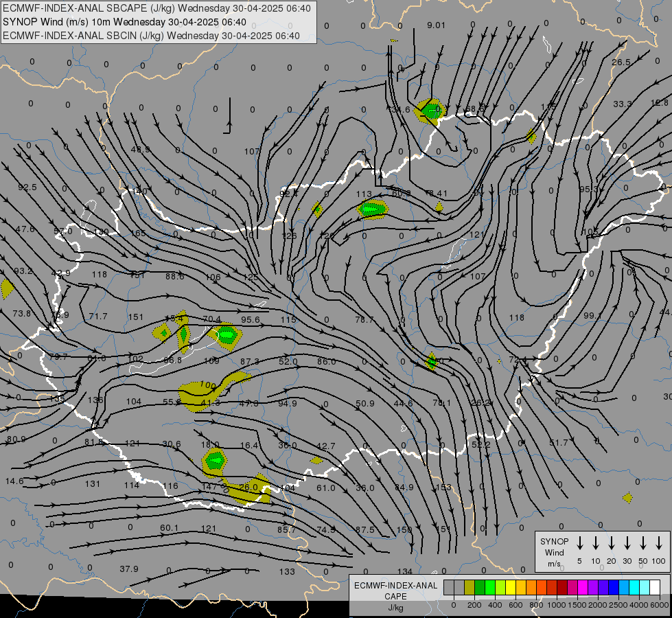Pick the '94.9' map value

click(x=287, y=404)
